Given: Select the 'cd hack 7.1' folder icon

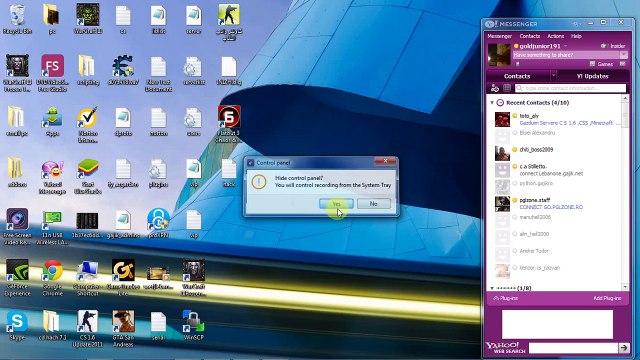Looking at the screenshot, I should pos(52,325).
